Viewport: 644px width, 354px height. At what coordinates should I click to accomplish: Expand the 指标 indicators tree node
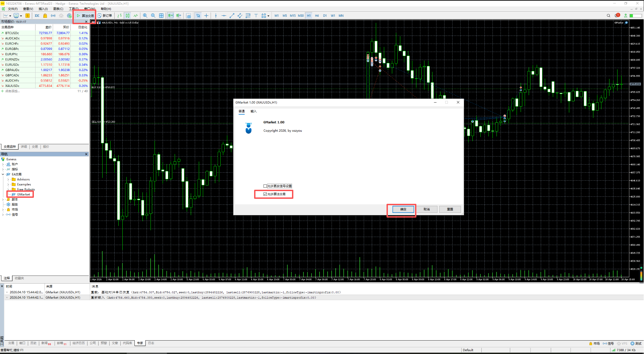point(3,169)
